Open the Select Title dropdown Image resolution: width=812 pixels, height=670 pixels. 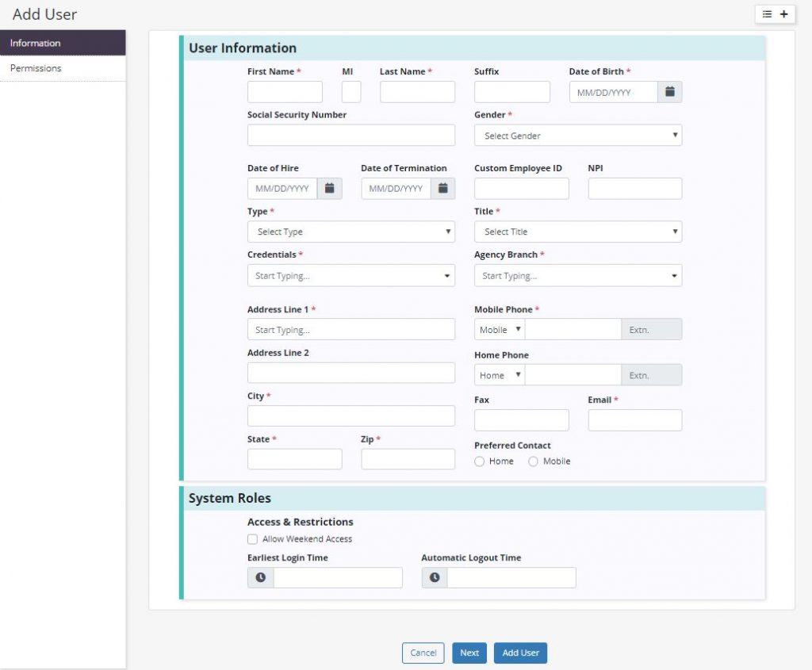(577, 232)
